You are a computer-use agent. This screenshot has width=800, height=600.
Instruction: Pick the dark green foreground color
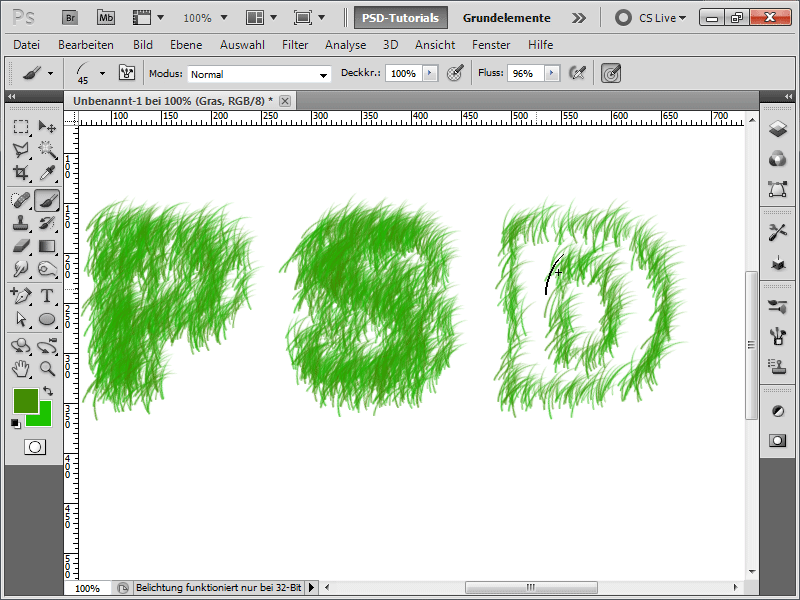point(26,402)
